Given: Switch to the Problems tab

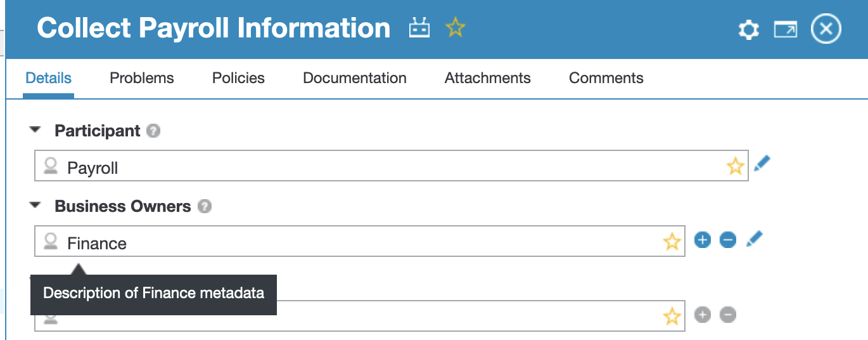Looking at the screenshot, I should tap(142, 78).
